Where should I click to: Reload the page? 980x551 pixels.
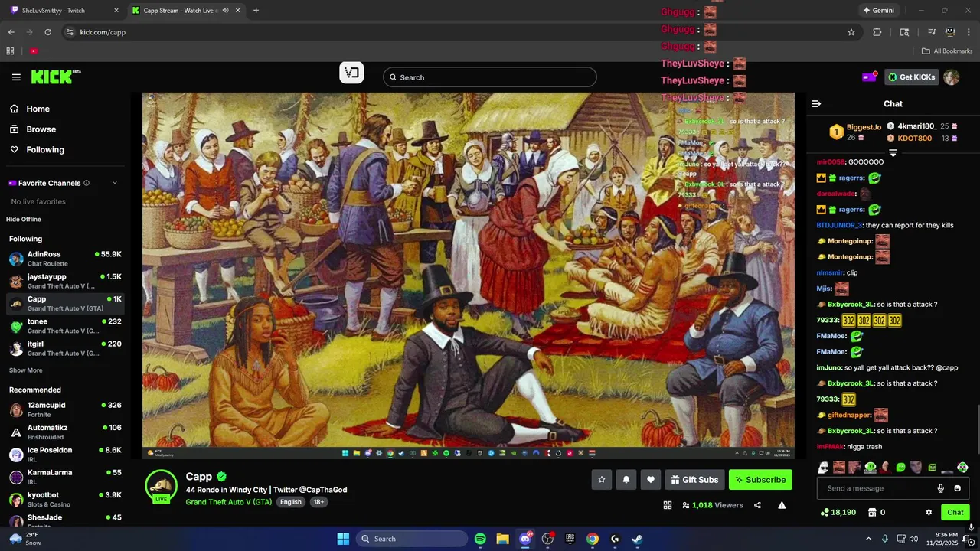point(47,32)
